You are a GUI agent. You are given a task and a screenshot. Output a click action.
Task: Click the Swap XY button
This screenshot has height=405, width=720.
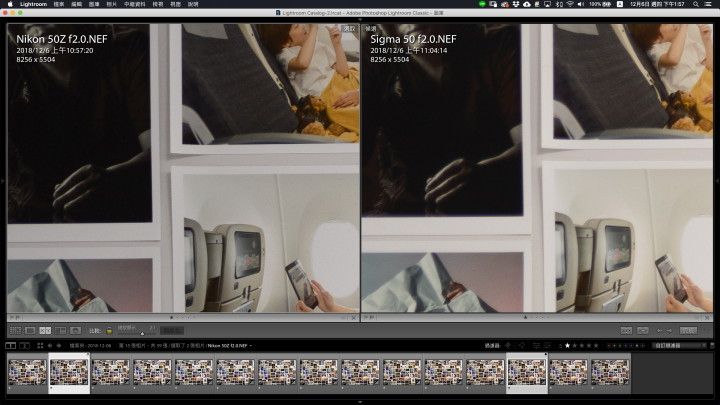(626, 331)
